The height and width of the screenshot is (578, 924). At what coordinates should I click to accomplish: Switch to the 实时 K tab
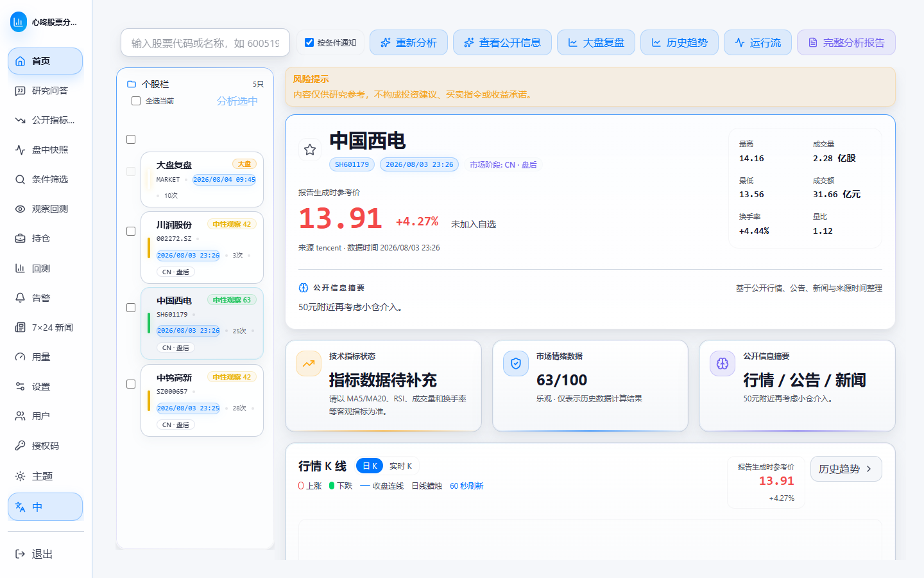tap(401, 466)
